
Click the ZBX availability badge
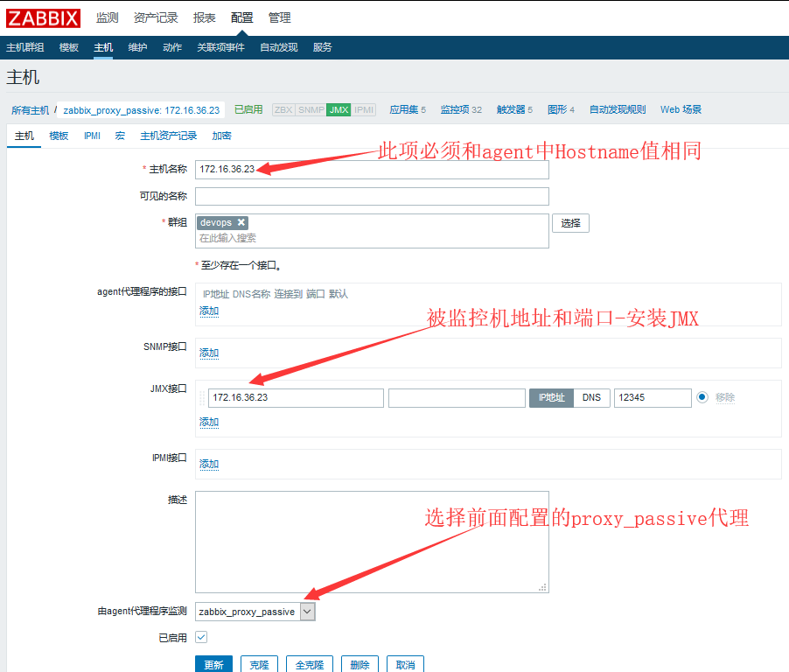(283, 110)
